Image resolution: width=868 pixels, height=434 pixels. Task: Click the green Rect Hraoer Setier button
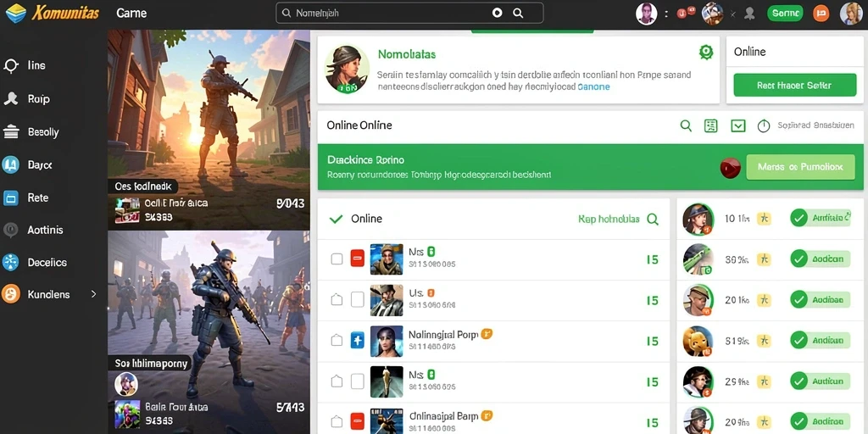point(793,86)
